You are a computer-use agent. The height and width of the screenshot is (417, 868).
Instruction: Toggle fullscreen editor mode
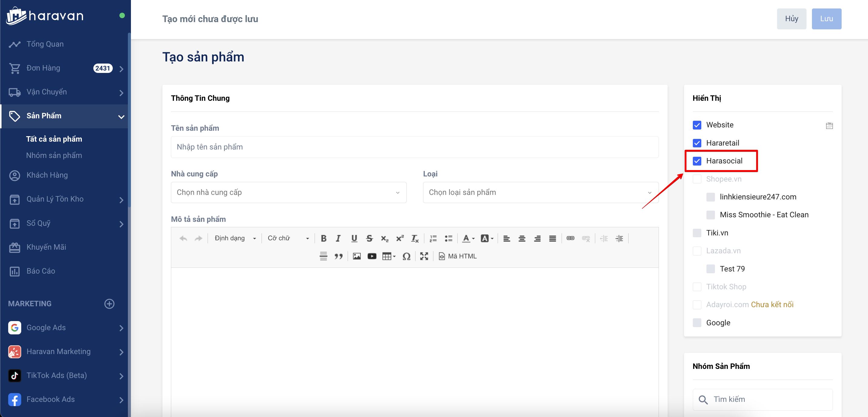(x=424, y=256)
